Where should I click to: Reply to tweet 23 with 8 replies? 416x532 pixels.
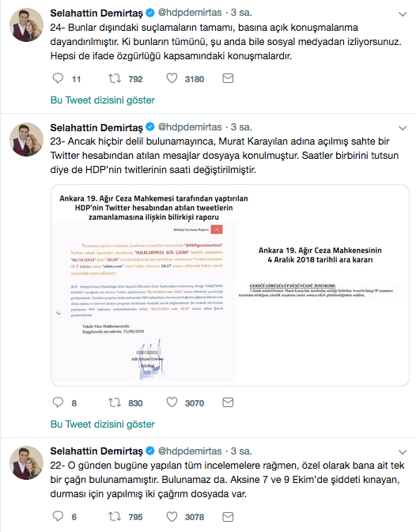58,402
